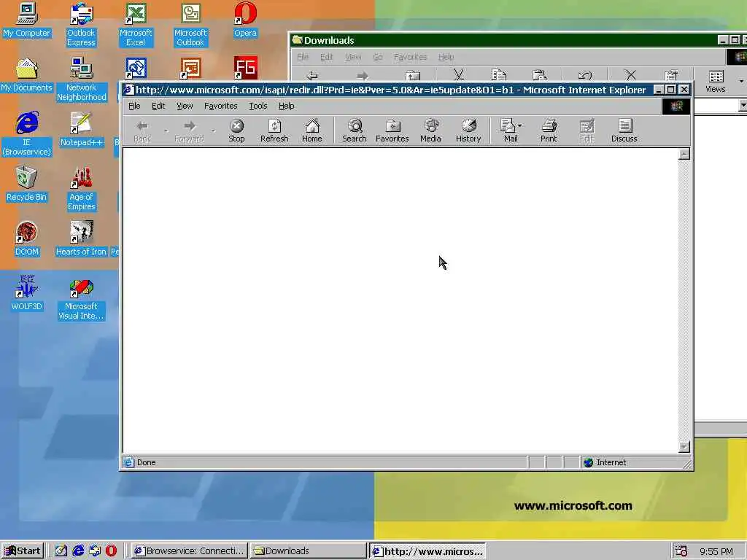The height and width of the screenshot is (560, 747).
Task: Open the Start menu
Action: click(23, 551)
